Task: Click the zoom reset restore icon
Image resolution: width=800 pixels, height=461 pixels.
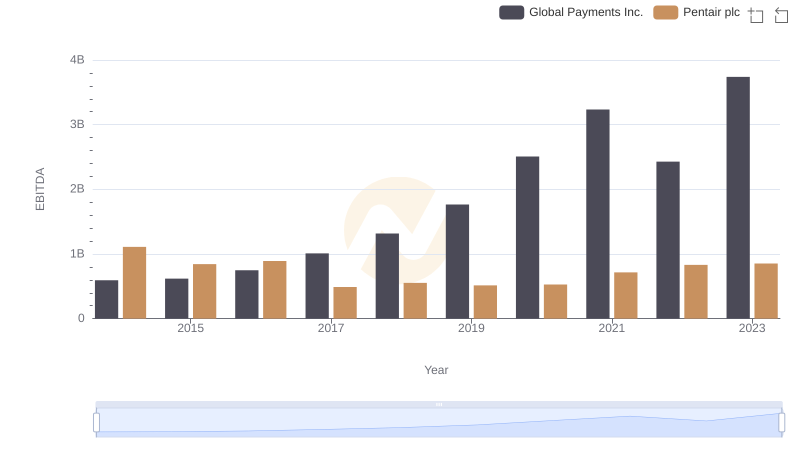Action: click(x=781, y=15)
